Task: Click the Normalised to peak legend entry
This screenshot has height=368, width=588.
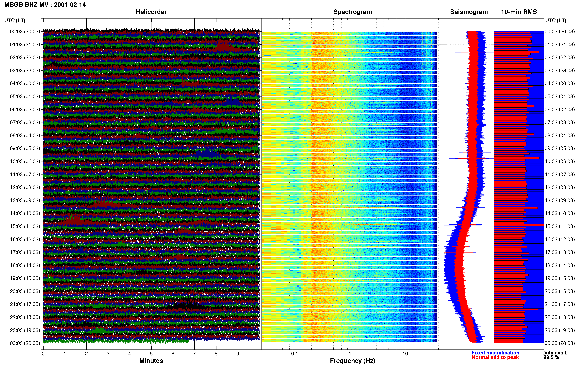Action: click(495, 357)
